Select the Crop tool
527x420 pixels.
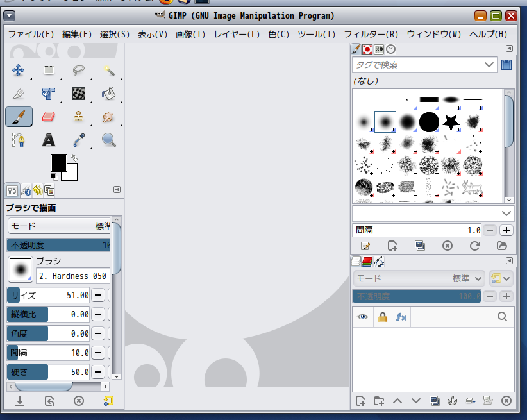click(x=19, y=94)
